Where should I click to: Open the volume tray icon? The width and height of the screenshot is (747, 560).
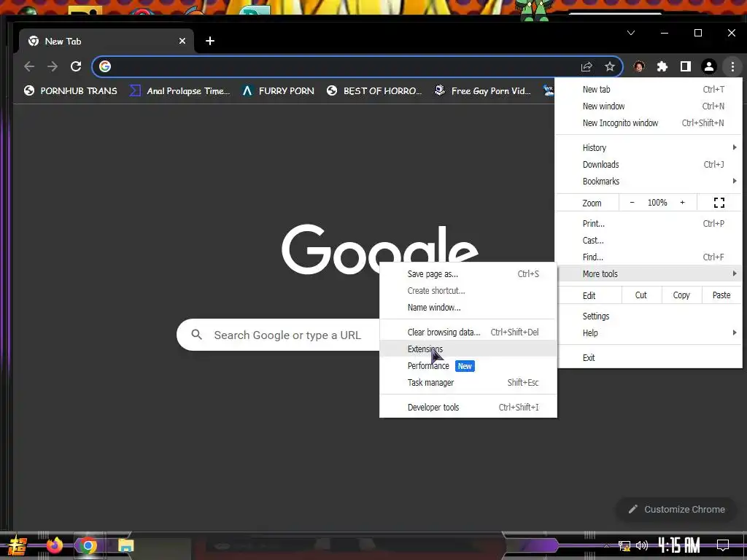[x=642, y=545]
